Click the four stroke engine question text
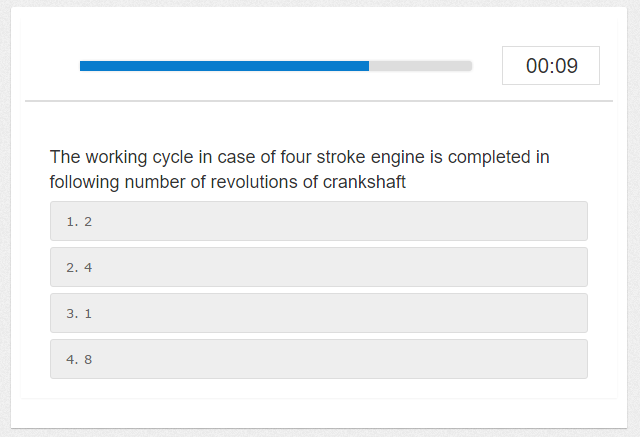The image size is (640, 437). pyautogui.click(x=300, y=170)
